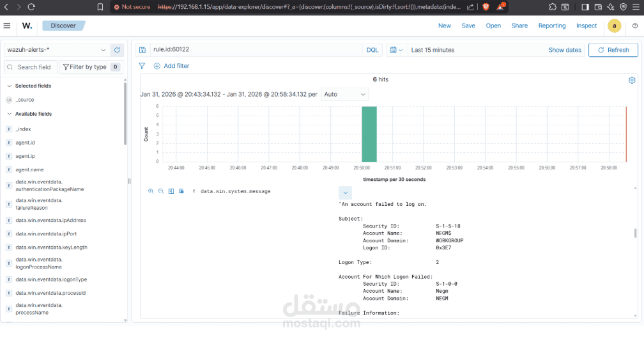Open the main navigation hamburger menu
Viewport: 644px width, 337px height.
coord(7,26)
